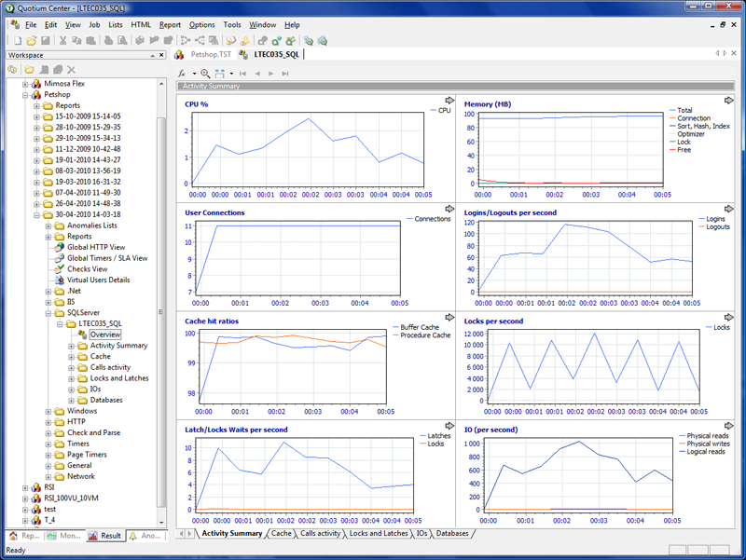The image size is (746, 560).
Task: Switch to the Cache tab below the charts
Action: coord(281,534)
